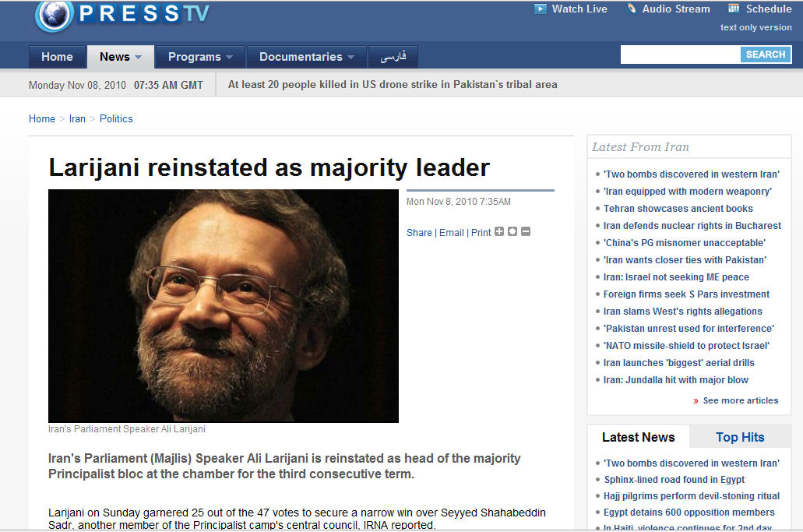Click the Ali Larijani article photo

click(224, 305)
